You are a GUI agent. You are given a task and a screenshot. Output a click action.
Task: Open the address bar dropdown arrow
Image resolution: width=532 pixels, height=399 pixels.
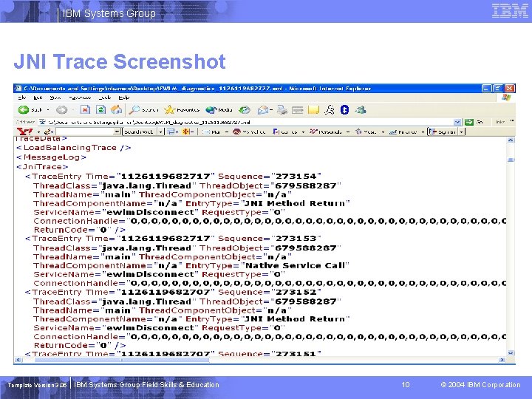pyautogui.click(x=457, y=122)
